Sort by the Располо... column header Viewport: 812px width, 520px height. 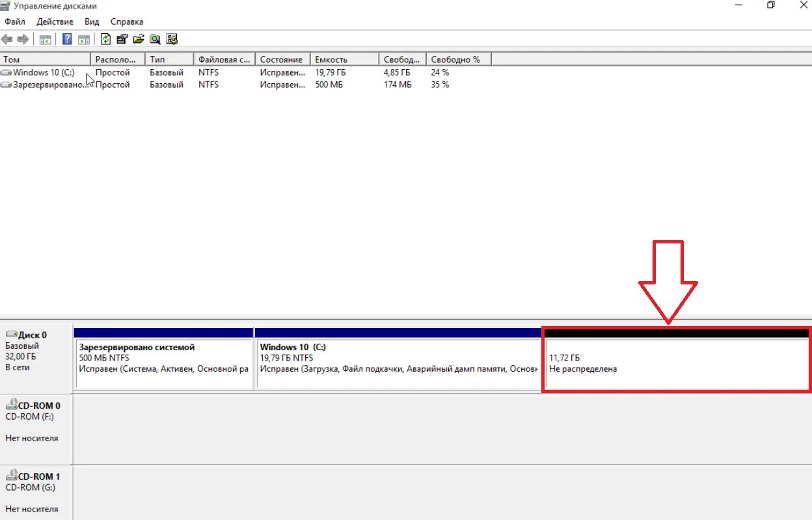(x=117, y=59)
